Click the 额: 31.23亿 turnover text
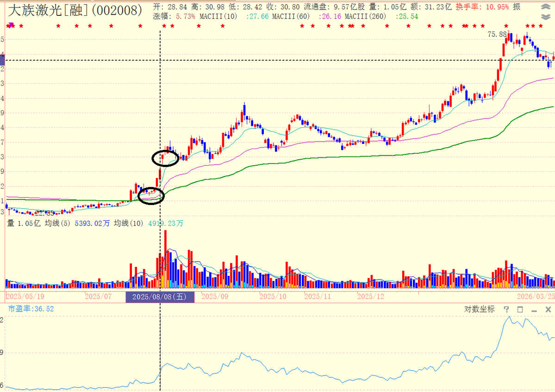 pyautogui.click(x=431, y=7)
